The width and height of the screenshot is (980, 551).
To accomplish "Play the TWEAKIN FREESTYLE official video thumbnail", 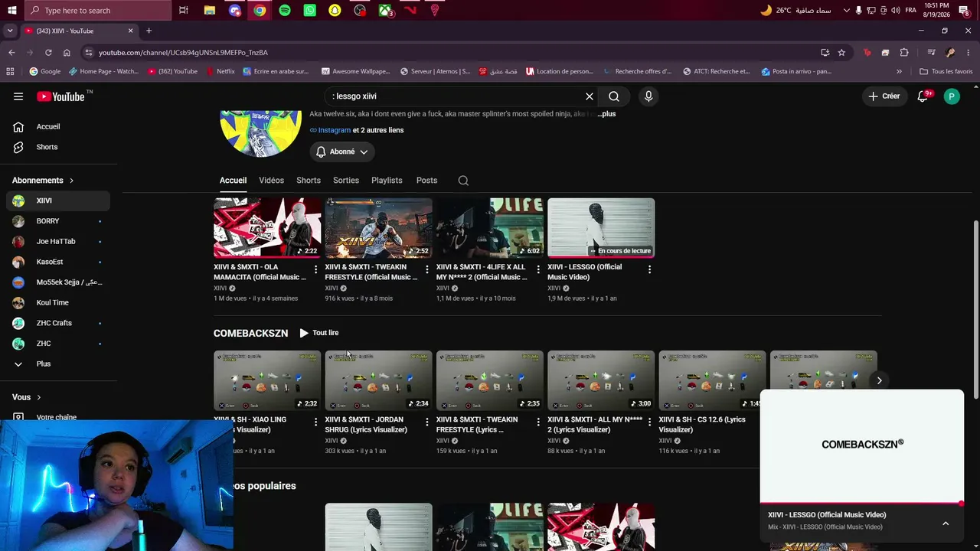I will point(378,228).
